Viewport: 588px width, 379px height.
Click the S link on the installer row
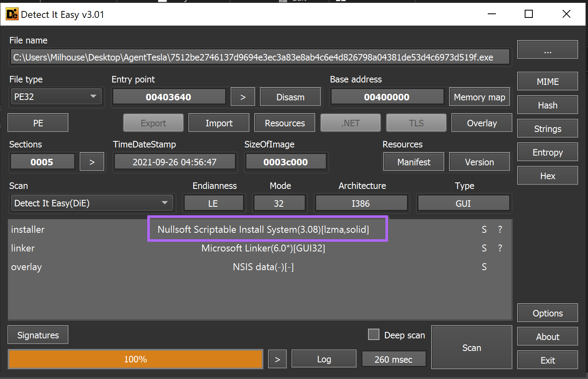click(484, 229)
